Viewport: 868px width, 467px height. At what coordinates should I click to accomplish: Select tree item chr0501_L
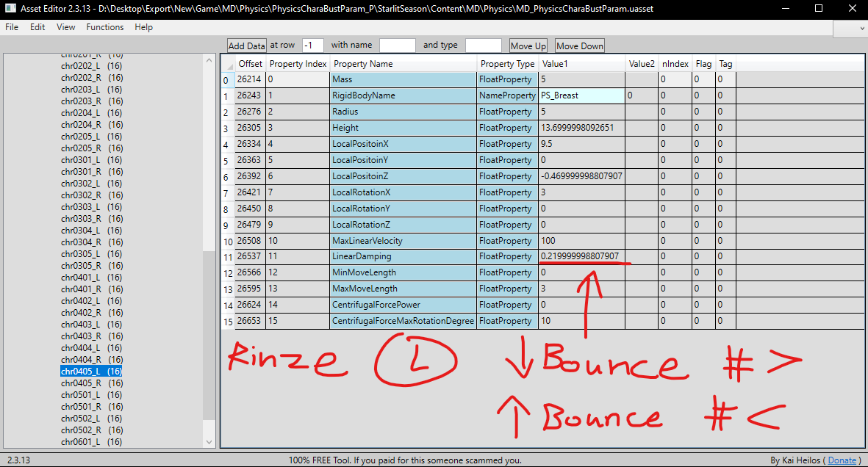(x=92, y=395)
